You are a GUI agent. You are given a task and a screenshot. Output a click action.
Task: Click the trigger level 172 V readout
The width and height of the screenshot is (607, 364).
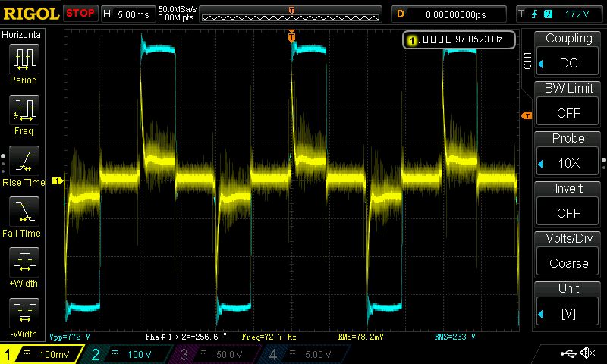(577, 14)
